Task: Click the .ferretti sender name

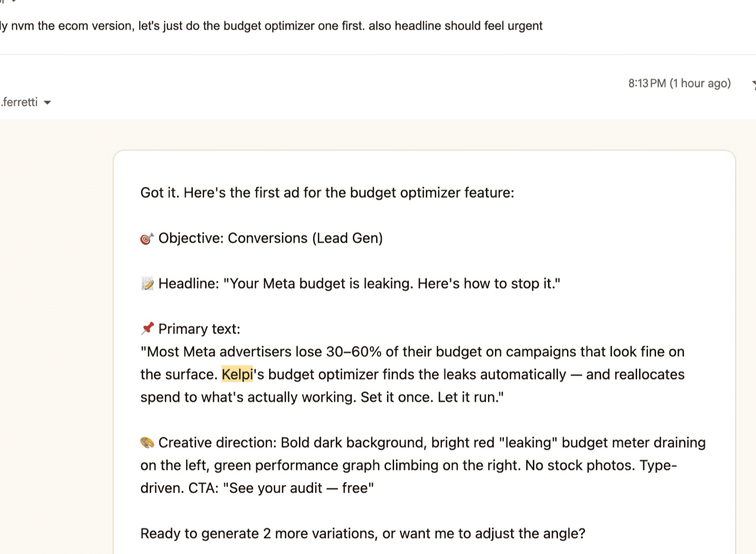Action: click(x=19, y=102)
